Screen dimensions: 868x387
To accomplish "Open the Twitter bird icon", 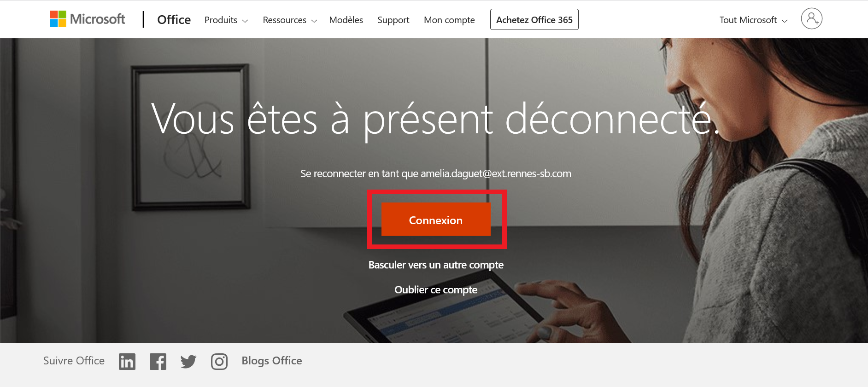I will coord(188,362).
